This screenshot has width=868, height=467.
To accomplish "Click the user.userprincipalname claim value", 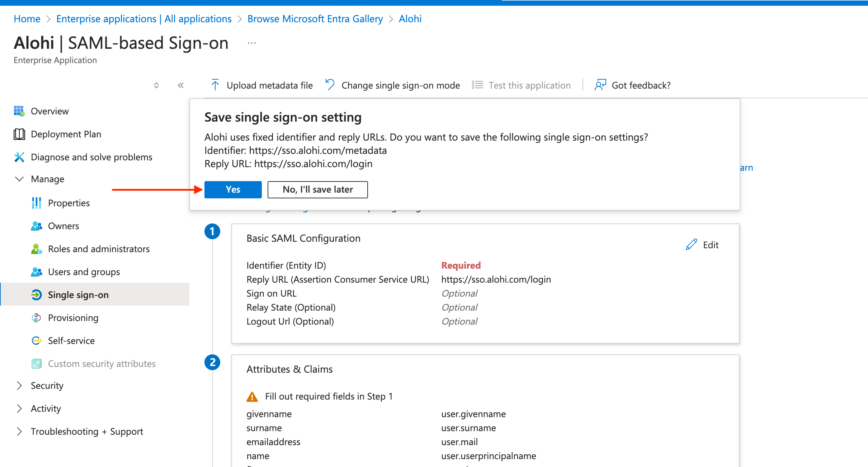I will (x=489, y=456).
